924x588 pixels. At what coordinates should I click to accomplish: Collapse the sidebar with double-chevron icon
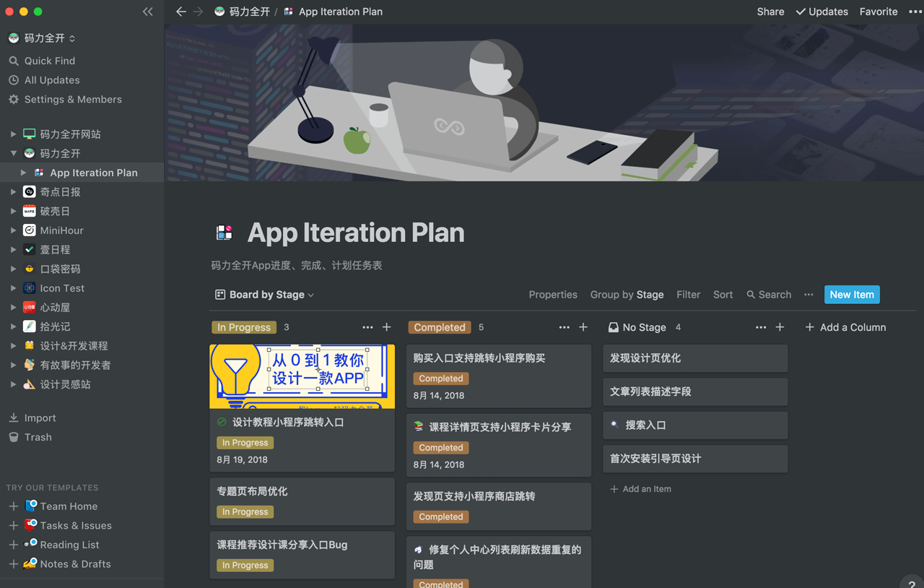point(148,12)
